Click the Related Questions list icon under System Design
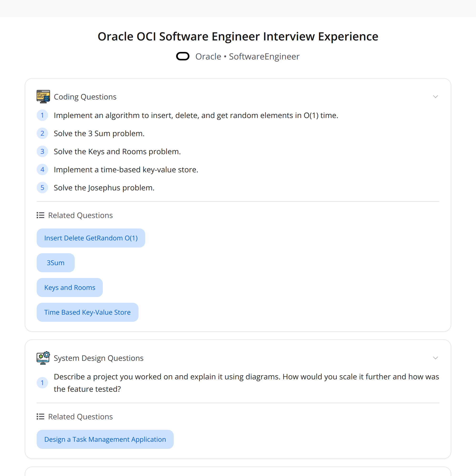Screen dimensions: 476x476 point(40,416)
